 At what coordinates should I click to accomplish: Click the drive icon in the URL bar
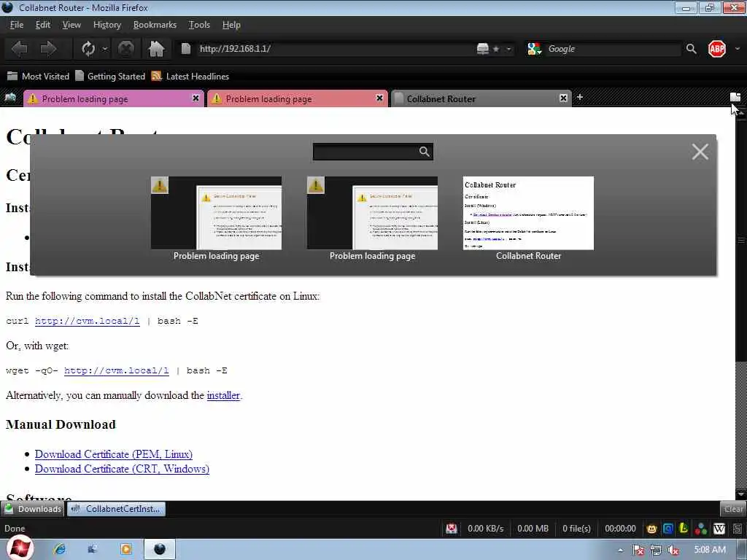pyautogui.click(x=483, y=49)
